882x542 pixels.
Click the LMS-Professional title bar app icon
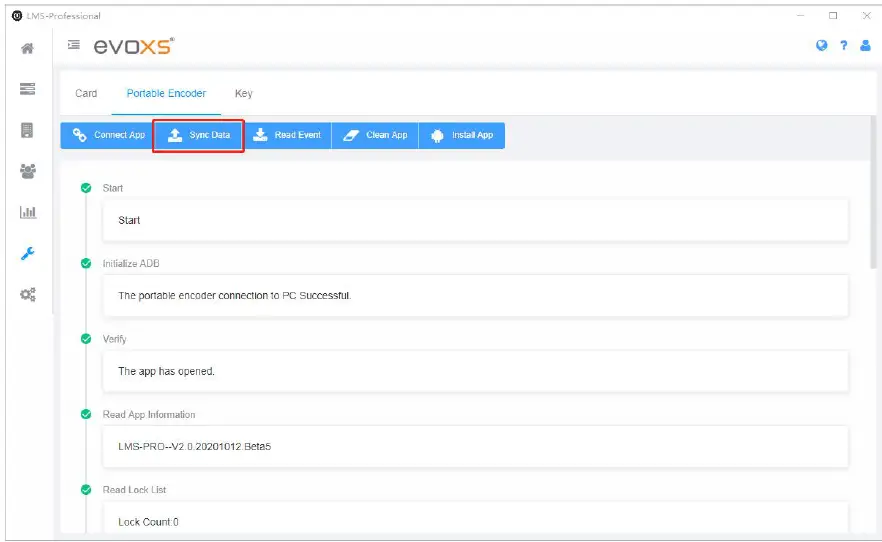pyautogui.click(x=17, y=16)
